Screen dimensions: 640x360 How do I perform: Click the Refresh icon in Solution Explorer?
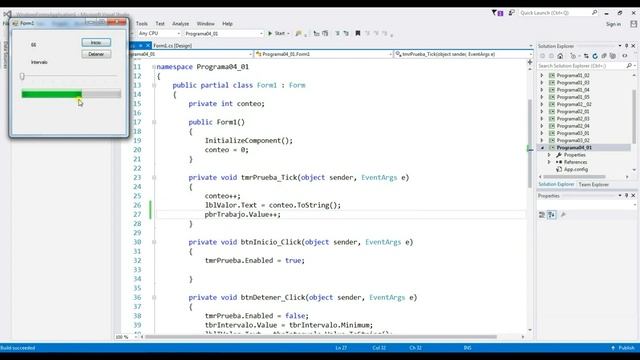(x=595, y=56)
